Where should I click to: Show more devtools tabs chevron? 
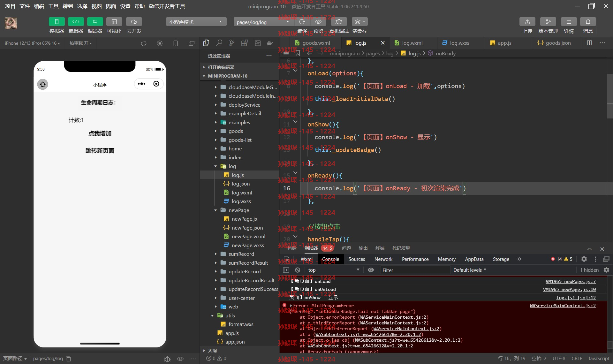click(x=519, y=259)
